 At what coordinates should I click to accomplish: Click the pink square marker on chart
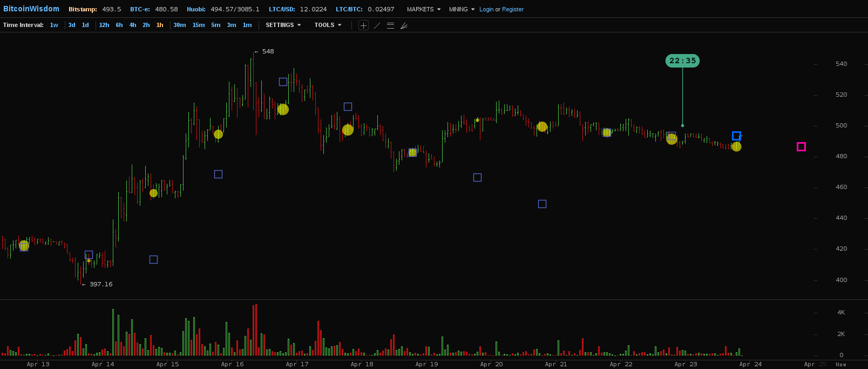(x=801, y=146)
